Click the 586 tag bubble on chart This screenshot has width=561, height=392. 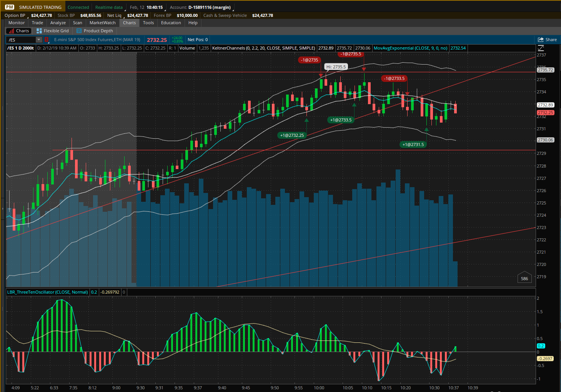click(524, 278)
